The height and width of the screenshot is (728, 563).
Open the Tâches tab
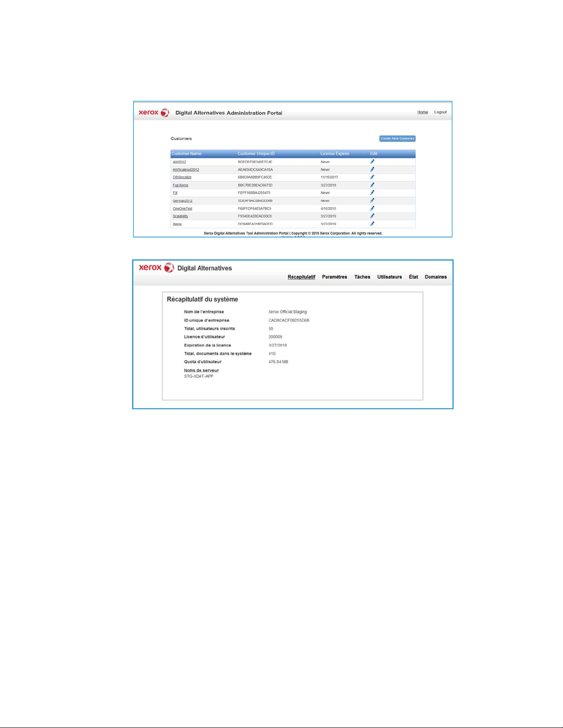362,277
